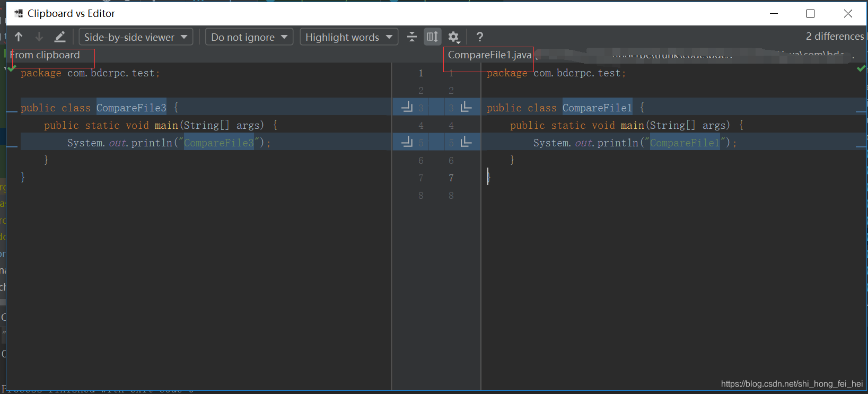This screenshot has width=868, height=394.
Task: Open the Highlight words dropdown
Action: (x=349, y=37)
